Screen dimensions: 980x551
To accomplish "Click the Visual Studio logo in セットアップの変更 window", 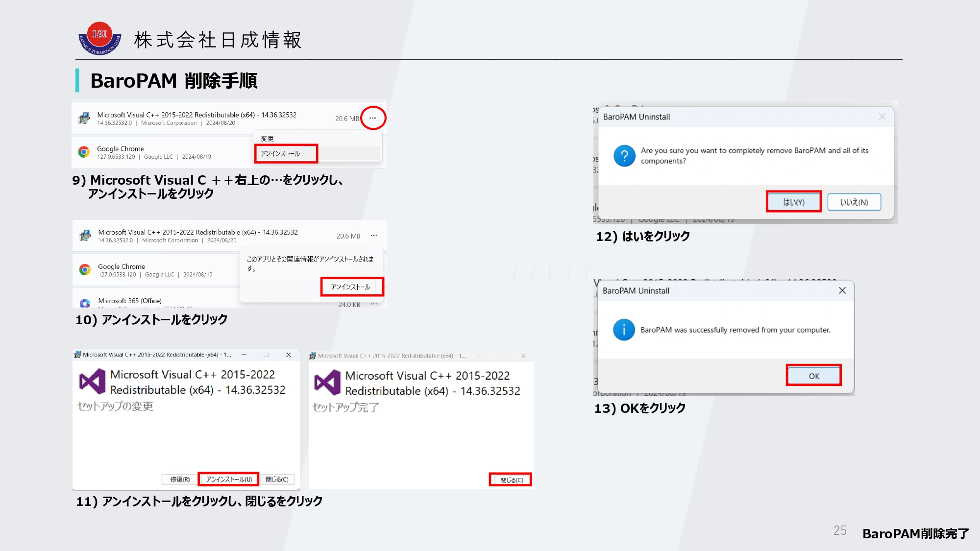I will 92,382.
